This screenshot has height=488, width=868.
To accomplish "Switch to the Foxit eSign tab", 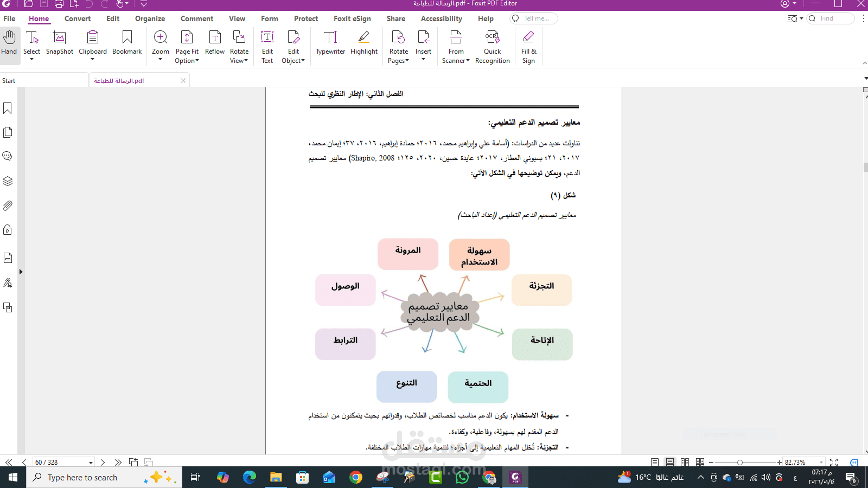I will (352, 18).
